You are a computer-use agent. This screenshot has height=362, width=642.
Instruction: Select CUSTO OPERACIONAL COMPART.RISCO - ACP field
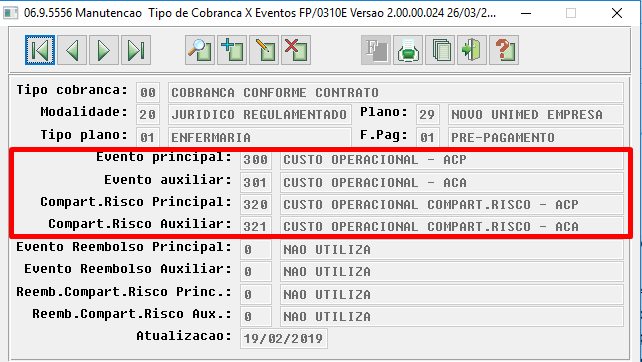452,204
